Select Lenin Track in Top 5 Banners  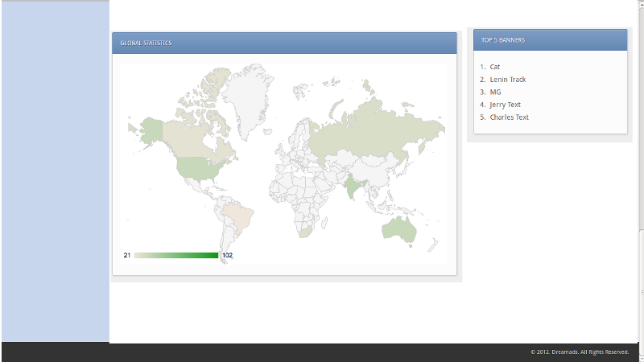(508, 80)
